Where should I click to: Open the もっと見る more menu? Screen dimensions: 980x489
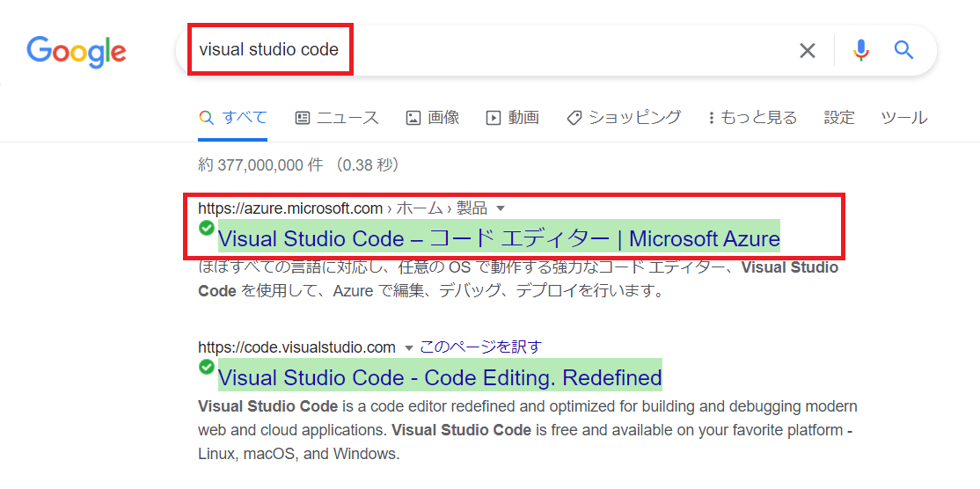(752, 117)
